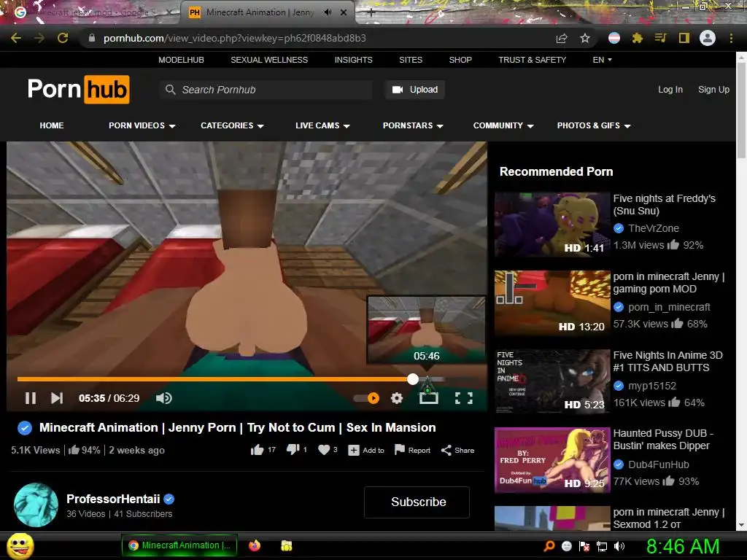Mute the tab via its speaker icon
Screen dimensions: 747x560
328,12
